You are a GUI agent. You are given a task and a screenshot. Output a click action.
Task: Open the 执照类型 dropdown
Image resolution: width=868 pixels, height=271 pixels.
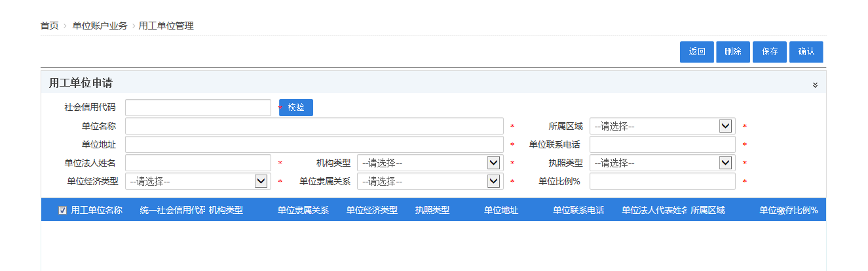click(x=662, y=163)
